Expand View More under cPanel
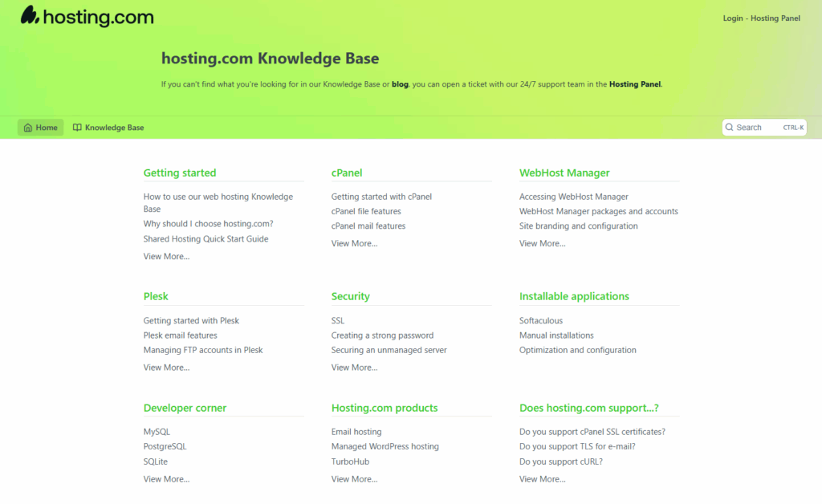The image size is (822, 504). [x=354, y=243]
